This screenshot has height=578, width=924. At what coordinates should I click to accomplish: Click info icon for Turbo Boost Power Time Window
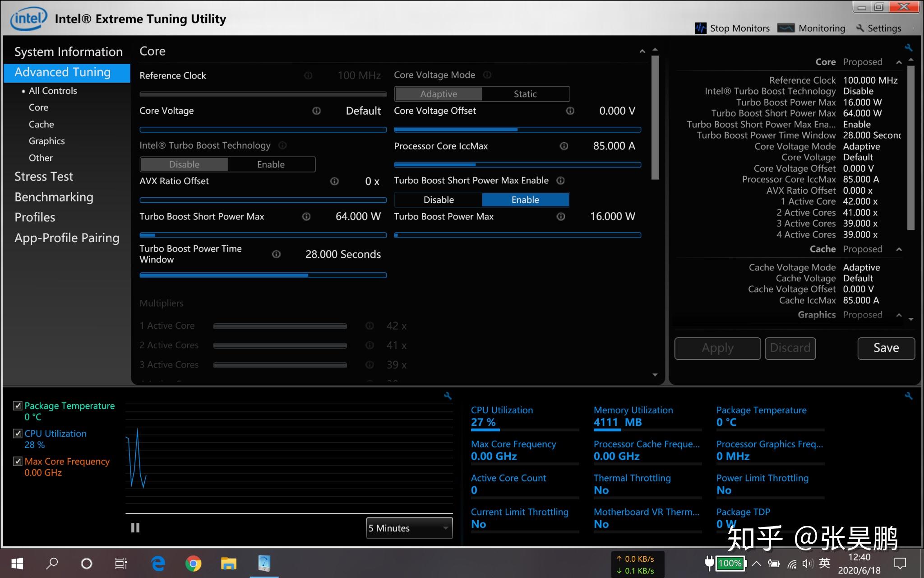coord(277,254)
